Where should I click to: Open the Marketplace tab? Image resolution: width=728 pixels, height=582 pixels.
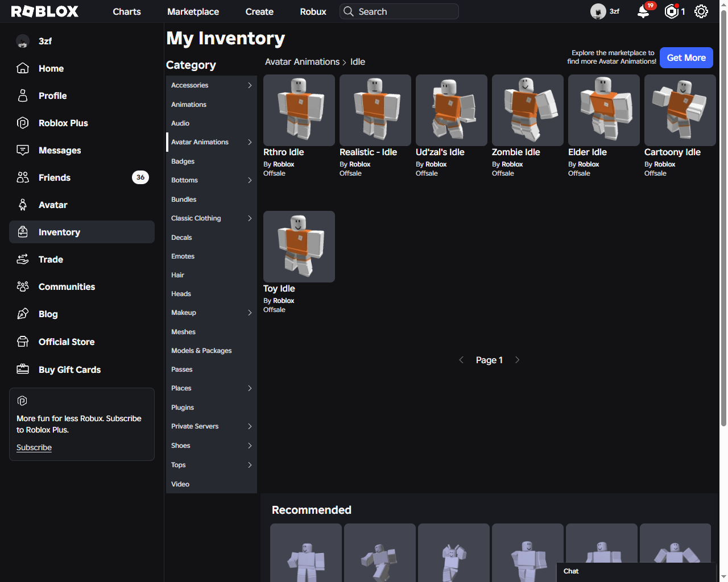(x=193, y=11)
